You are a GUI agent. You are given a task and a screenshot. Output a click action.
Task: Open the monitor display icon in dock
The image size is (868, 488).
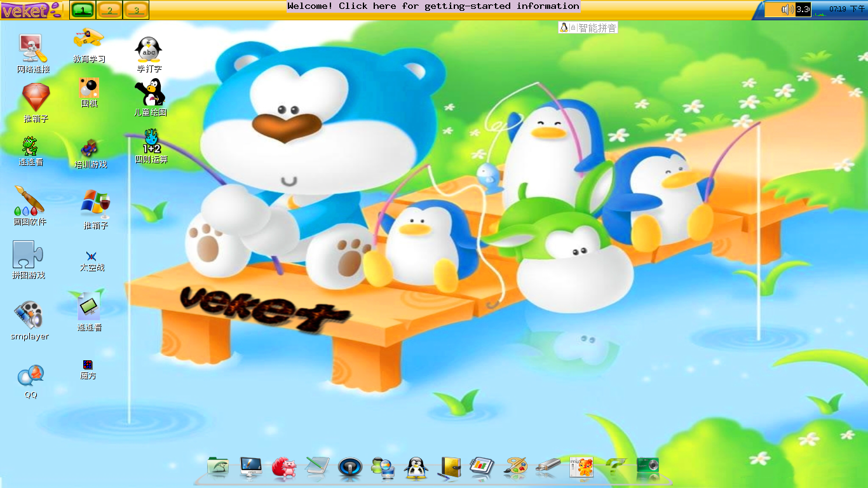[251, 467]
